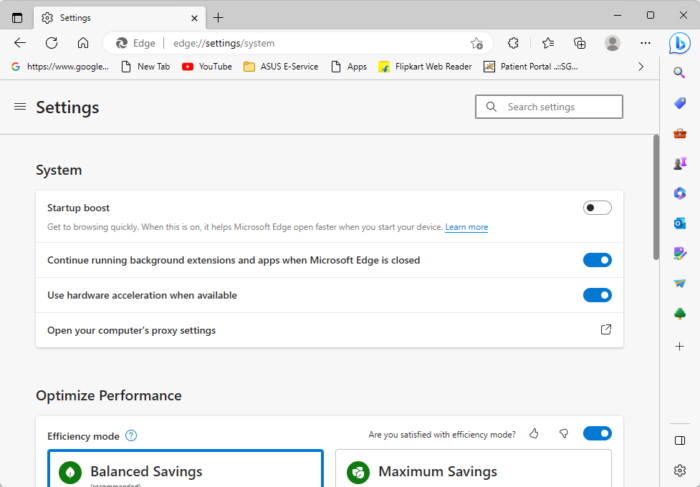700x487 pixels.
Task: Open the Collections toolbar icon
Action: tap(580, 43)
